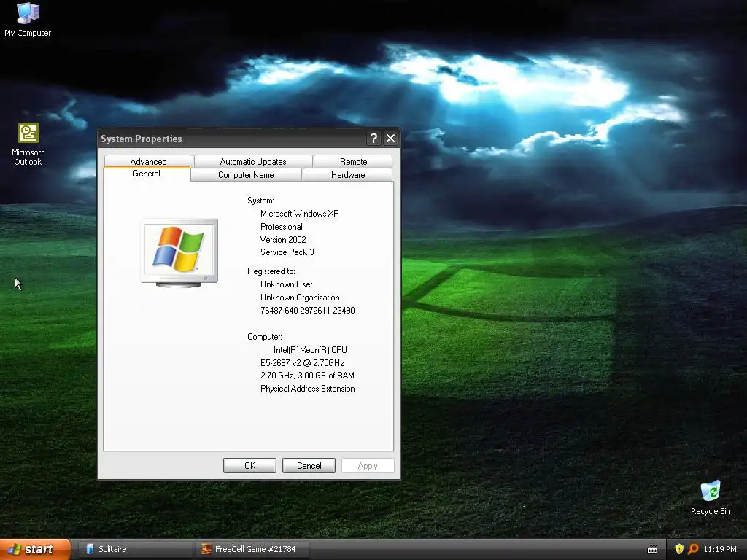
Task: Click the Cancel button
Action: (309, 466)
